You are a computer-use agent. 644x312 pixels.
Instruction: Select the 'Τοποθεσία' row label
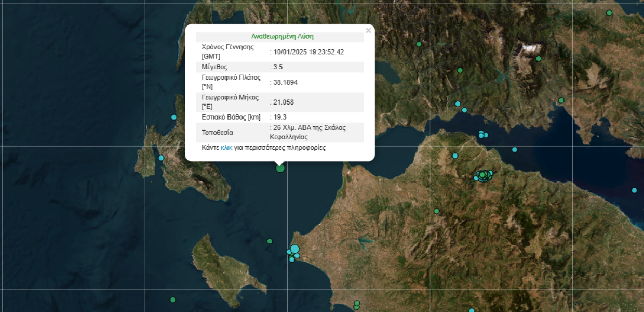[x=217, y=133]
